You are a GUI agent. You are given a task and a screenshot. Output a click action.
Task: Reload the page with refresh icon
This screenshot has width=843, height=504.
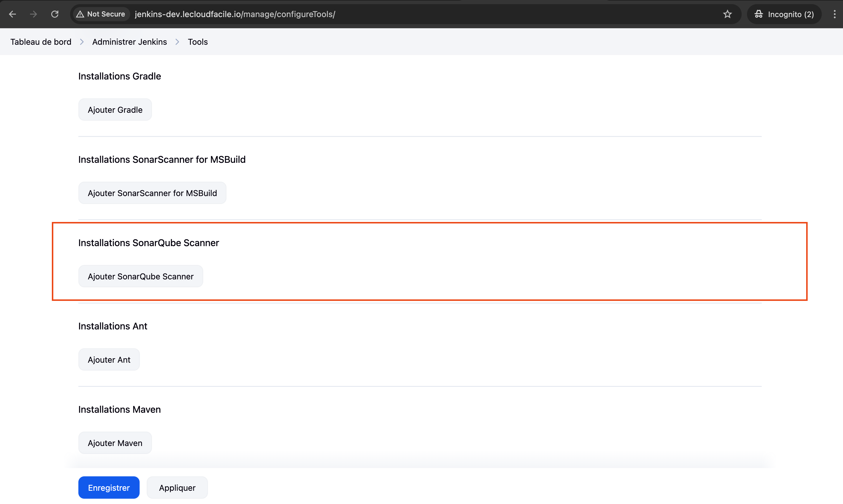point(55,14)
